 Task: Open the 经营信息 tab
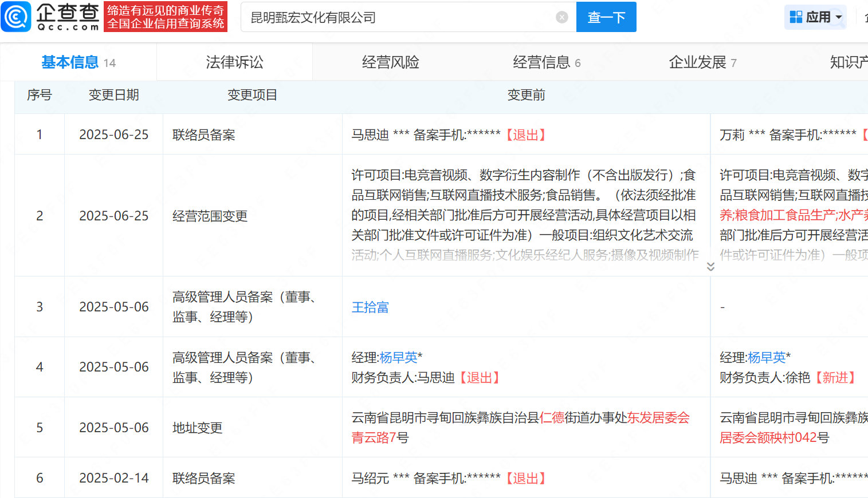pyautogui.click(x=547, y=62)
